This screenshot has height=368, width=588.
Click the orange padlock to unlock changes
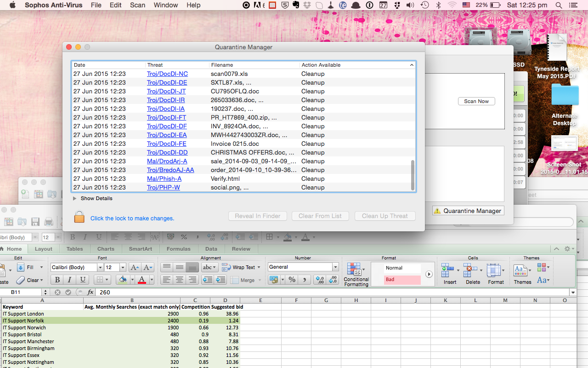coord(79,217)
